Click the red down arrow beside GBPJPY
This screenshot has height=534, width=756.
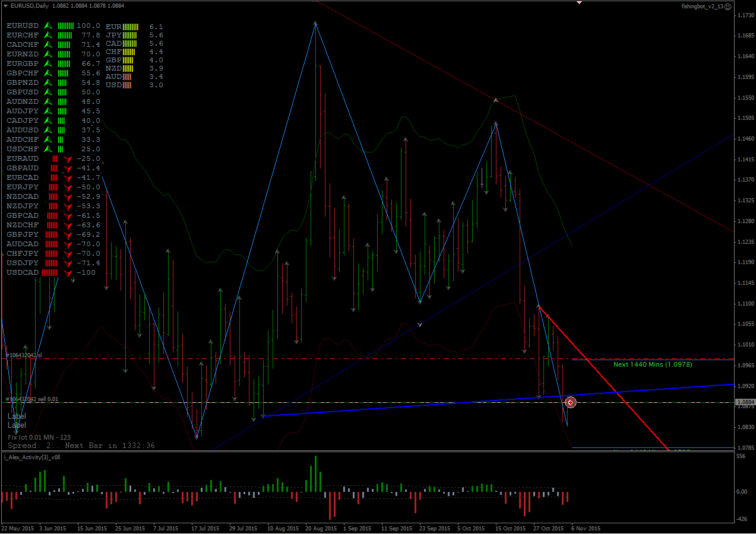(x=68, y=236)
